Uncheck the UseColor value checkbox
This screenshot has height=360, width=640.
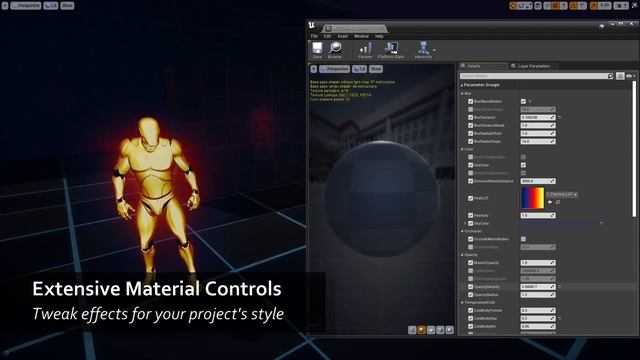click(x=523, y=165)
